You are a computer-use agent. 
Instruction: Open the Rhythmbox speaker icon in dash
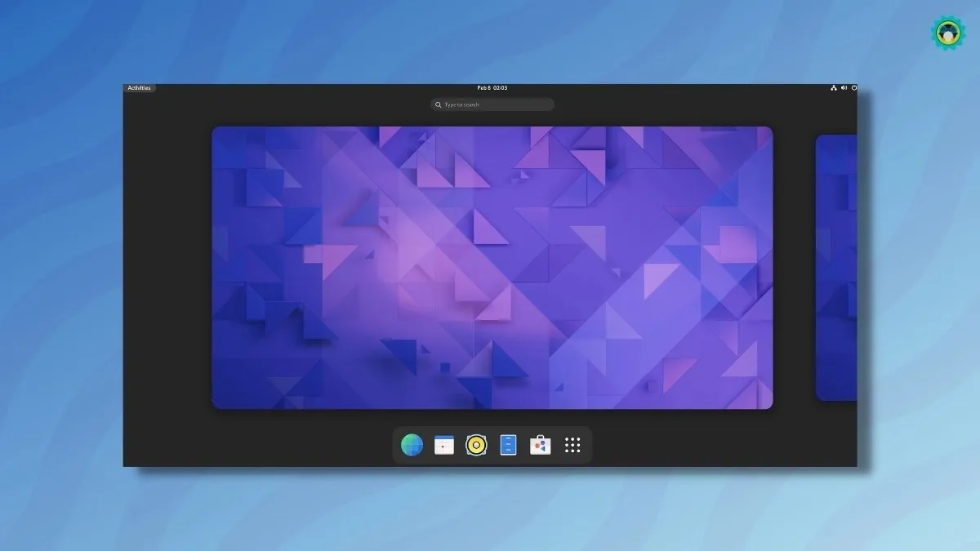[476, 445]
